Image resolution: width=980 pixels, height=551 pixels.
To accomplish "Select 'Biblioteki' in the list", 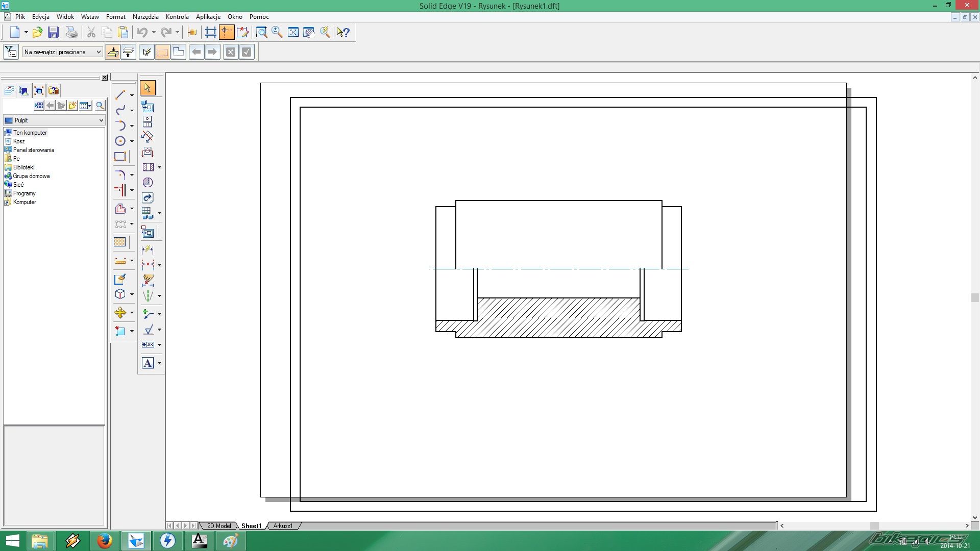I will coord(24,167).
